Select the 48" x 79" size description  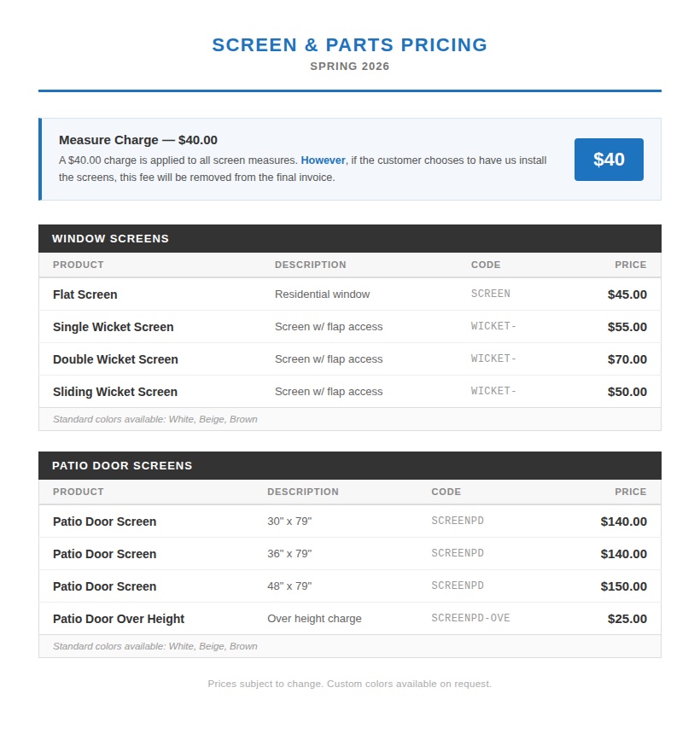(289, 586)
